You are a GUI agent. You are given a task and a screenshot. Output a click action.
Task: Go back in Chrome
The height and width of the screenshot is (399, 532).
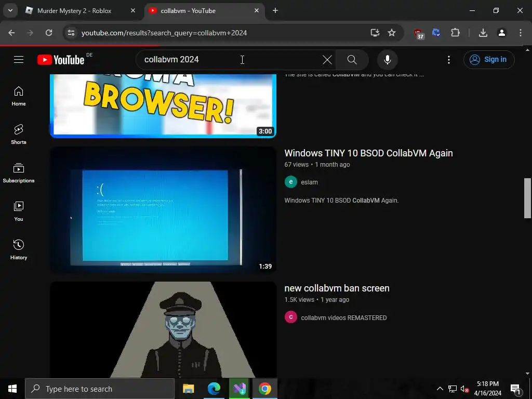pyautogui.click(x=11, y=33)
